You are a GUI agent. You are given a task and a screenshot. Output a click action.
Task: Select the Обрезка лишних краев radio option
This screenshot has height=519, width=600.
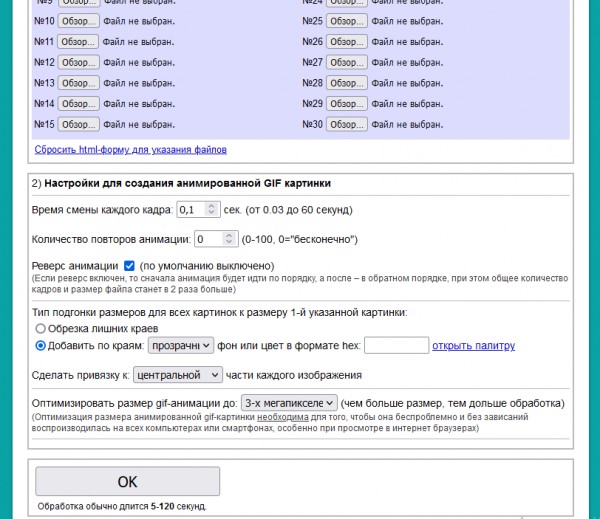(40, 329)
